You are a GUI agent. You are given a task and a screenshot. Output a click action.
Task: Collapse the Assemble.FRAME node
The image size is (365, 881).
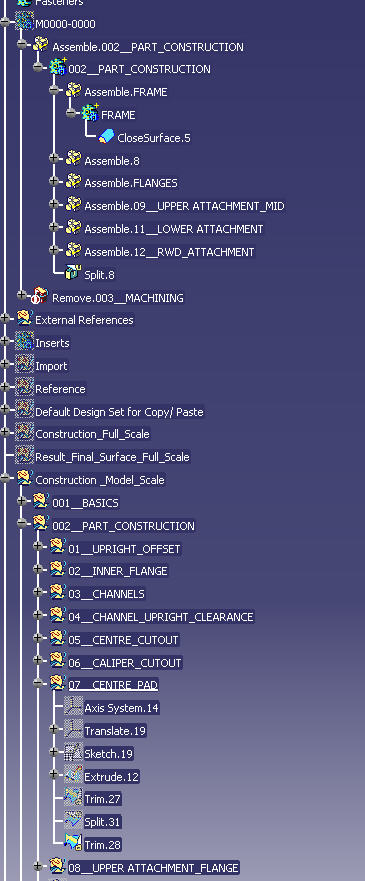(x=54, y=91)
